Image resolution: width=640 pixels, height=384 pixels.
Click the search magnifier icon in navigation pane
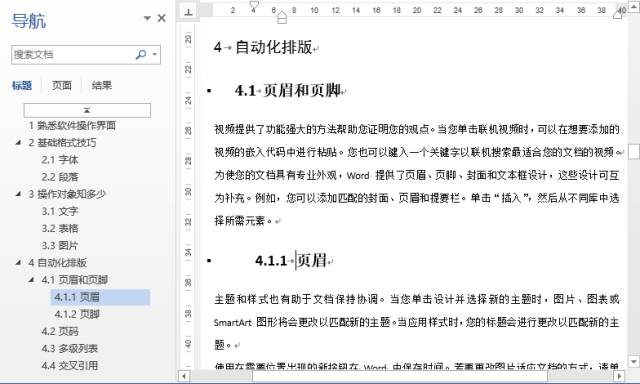(x=141, y=54)
